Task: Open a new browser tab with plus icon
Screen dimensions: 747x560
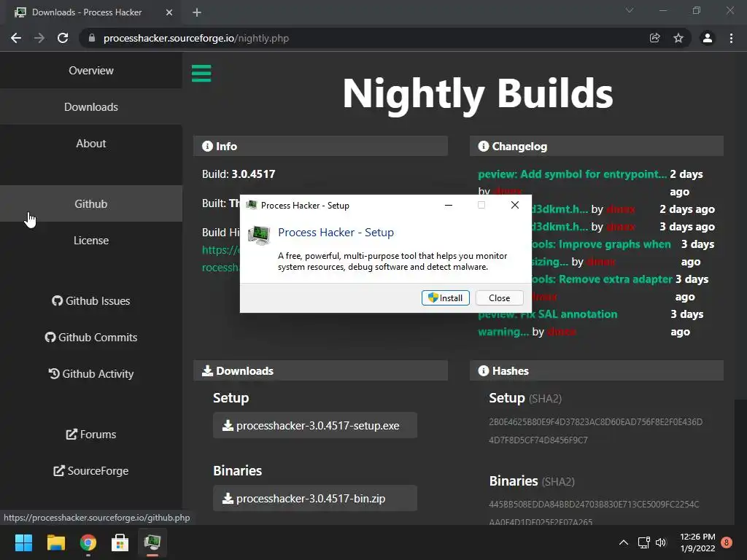Action: pyautogui.click(x=197, y=12)
